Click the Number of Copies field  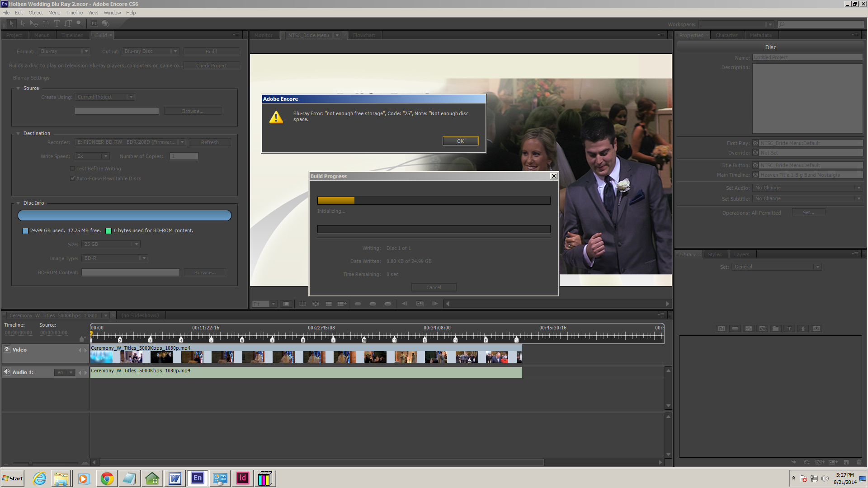pyautogui.click(x=184, y=156)
